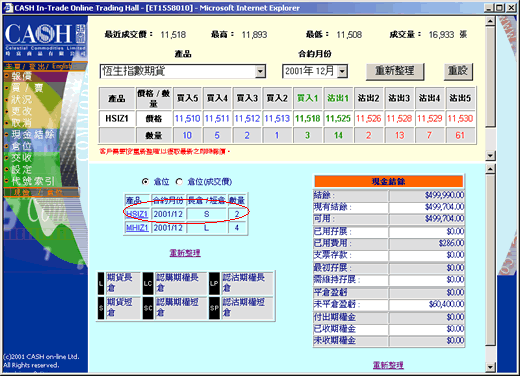This screenshot has height=376, width=520.
Task: Click the quote frame scrollbar up arrow
Action: click(x=490, y=22)
